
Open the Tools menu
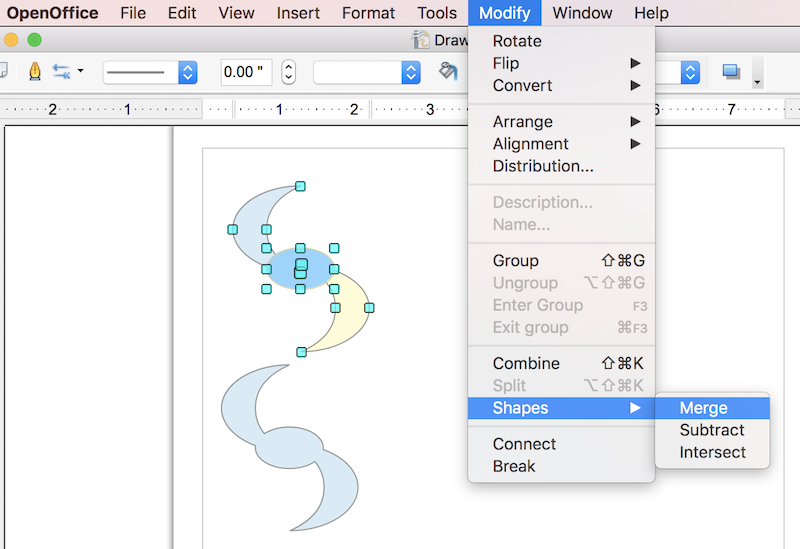(437, 13)
